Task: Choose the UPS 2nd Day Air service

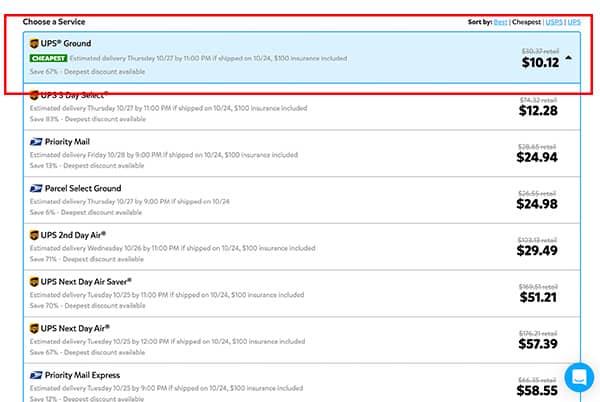Action: (x=302, y=247)
